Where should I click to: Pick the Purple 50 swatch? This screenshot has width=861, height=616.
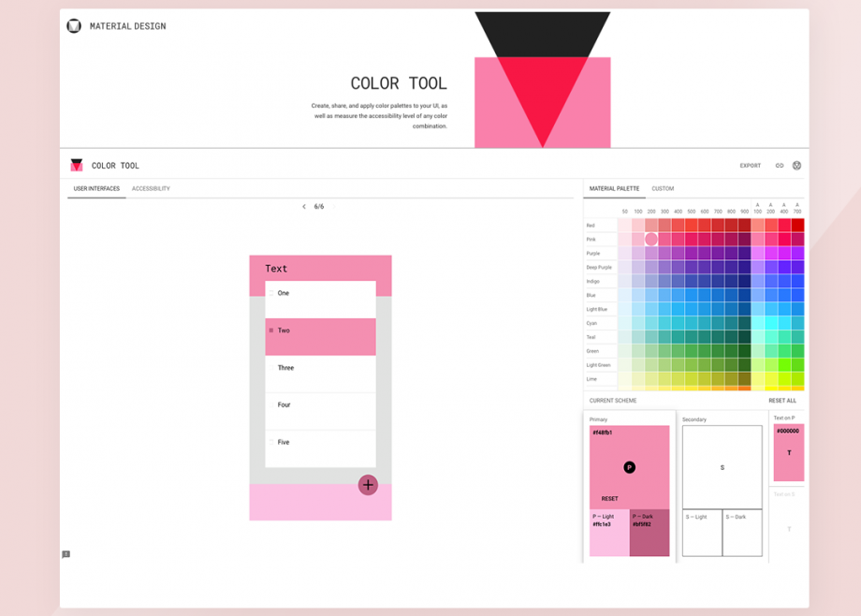click(x=624, y=253)
